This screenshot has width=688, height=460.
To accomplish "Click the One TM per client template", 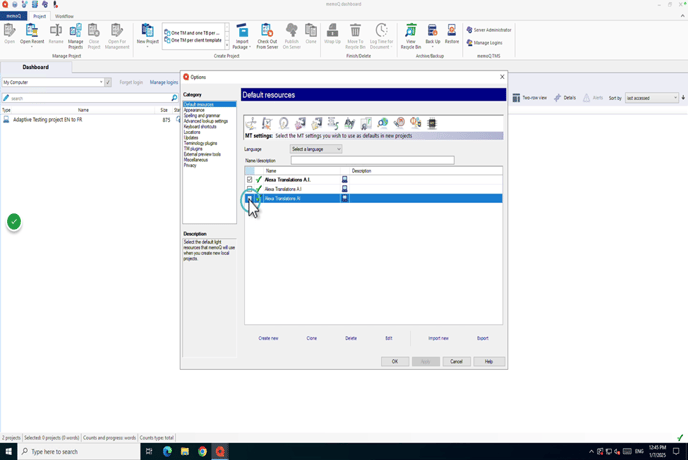I will coord(193,40).
